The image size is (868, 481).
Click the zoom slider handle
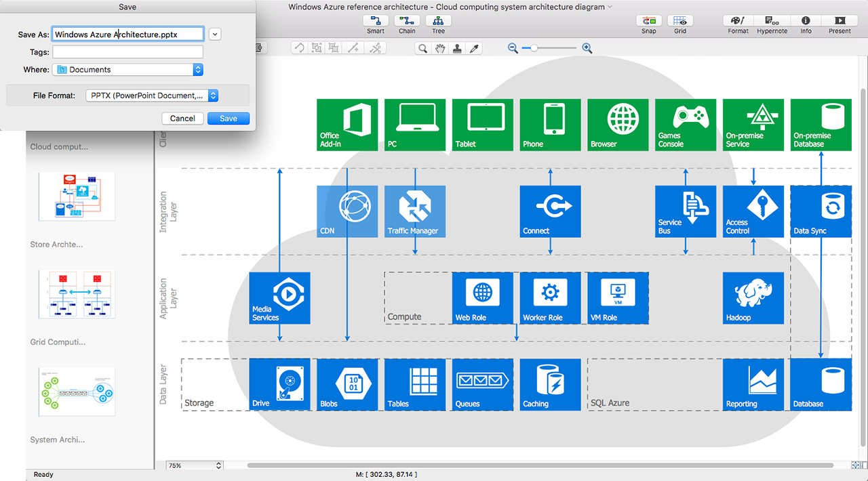coord(534,48)
